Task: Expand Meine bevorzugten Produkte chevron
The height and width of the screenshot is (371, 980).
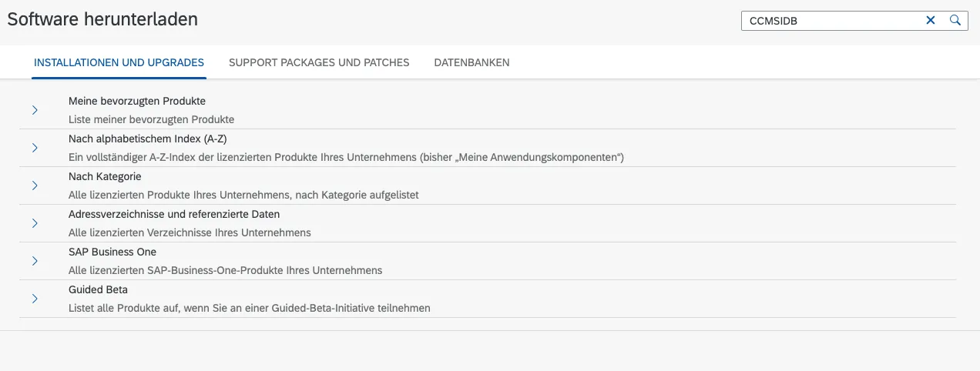Action: coord(35,110)
